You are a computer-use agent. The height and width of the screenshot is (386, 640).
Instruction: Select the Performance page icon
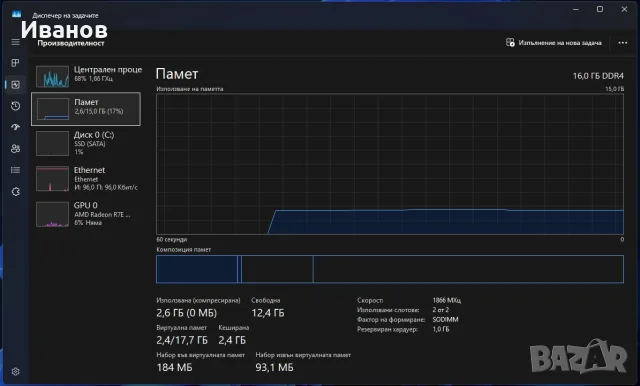pos(16,84)
